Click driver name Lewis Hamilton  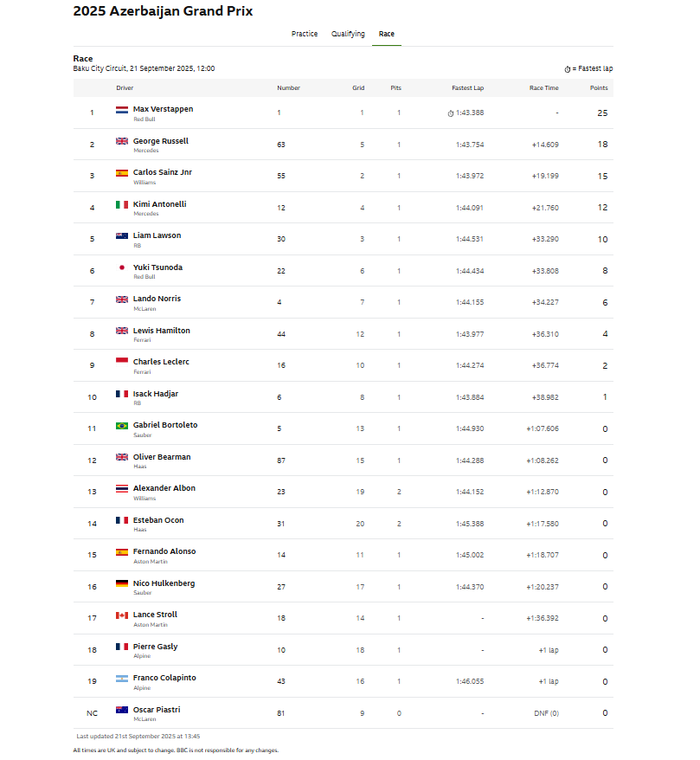pyautogui.click(x=161, y=331)
